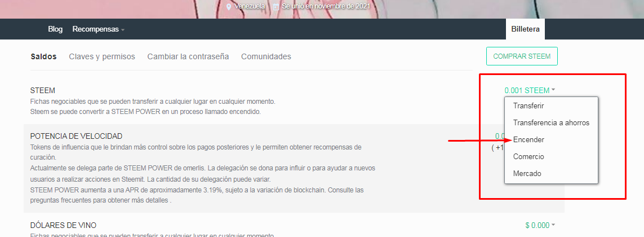Click the calendar icon beside join date
This screenshot has width=644, height=237.
[x=276, y=7]
